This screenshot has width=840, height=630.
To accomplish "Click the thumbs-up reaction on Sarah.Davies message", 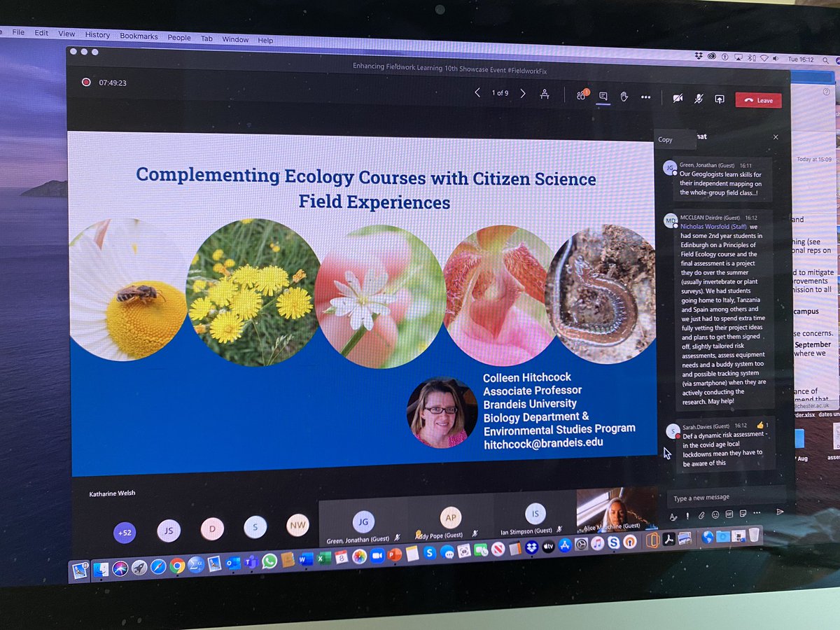I will coord(760,425).
